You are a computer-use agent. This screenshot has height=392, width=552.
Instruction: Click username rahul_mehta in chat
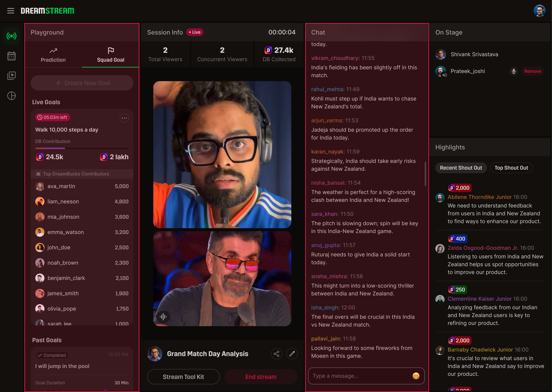pyautogui.click(x=328, y=89)
